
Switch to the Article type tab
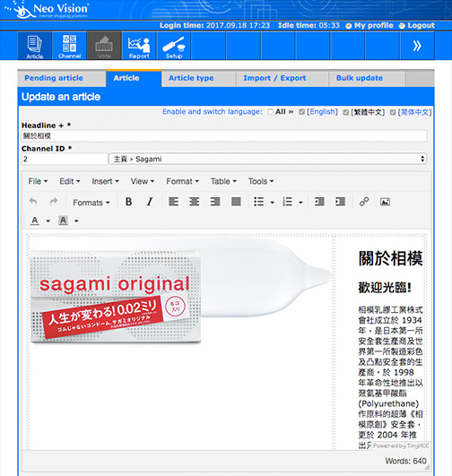[x=199, y=78]
